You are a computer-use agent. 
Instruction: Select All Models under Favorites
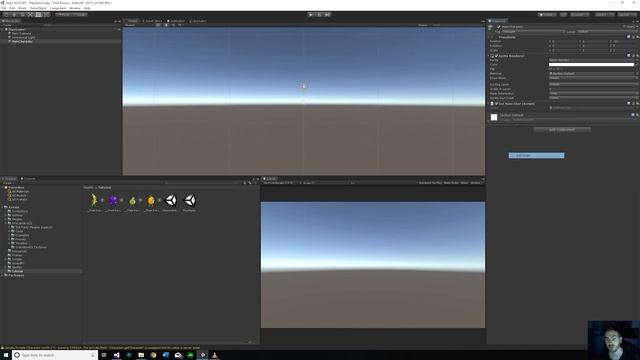18,196
